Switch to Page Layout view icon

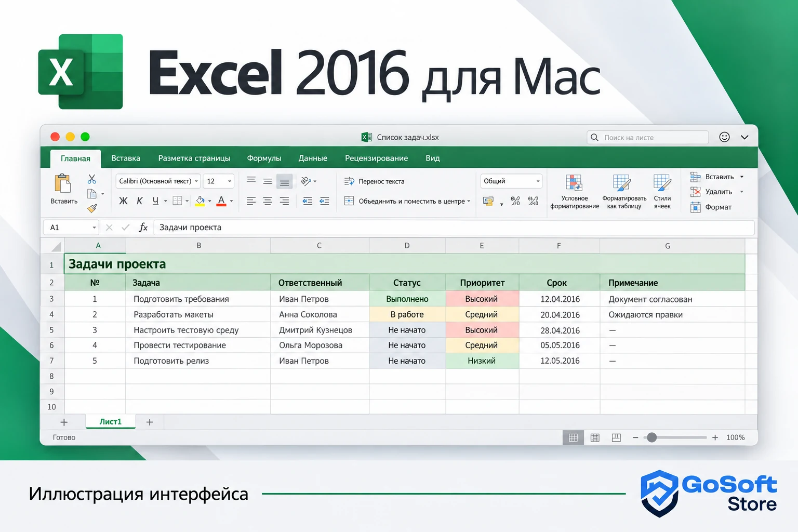click(595, 437)
